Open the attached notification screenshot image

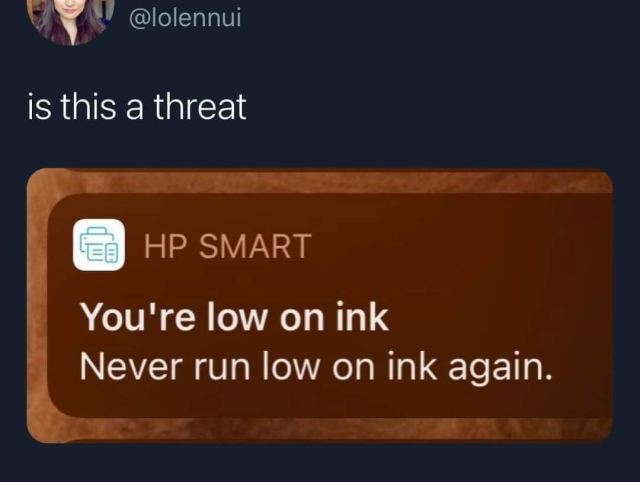pos(320,305)
